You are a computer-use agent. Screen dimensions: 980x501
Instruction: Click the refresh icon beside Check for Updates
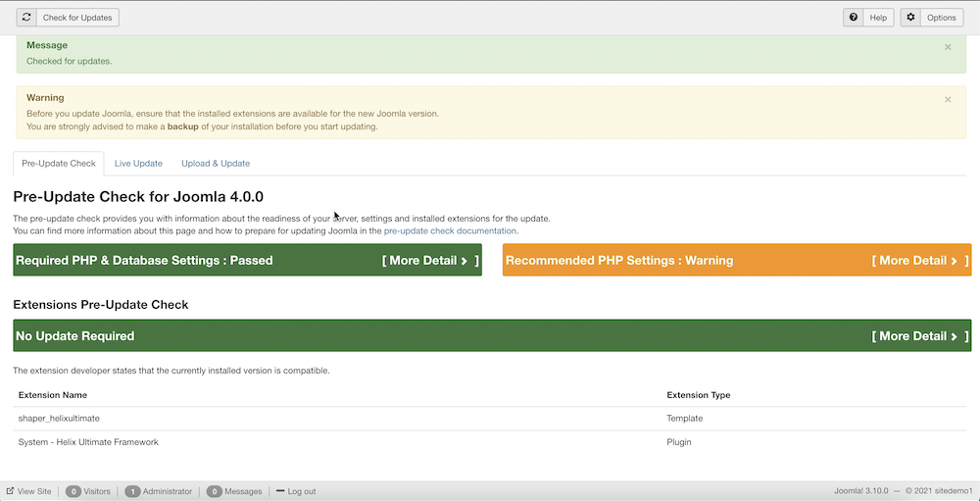(x=26, y=18)
